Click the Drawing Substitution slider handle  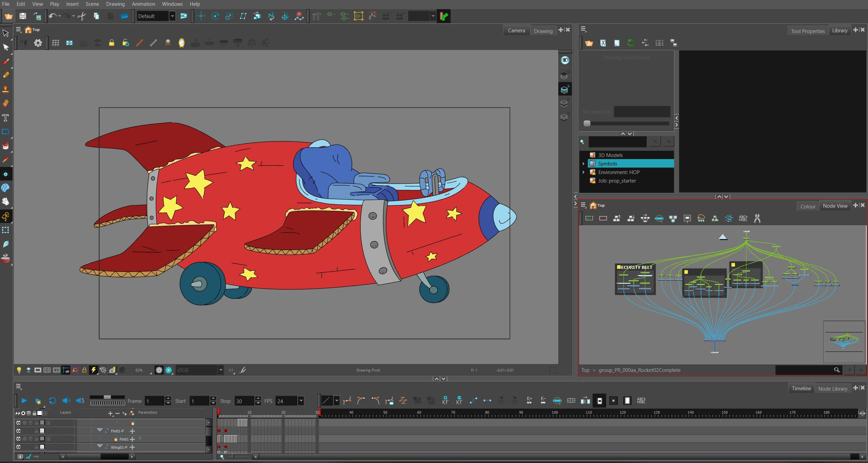587,123
